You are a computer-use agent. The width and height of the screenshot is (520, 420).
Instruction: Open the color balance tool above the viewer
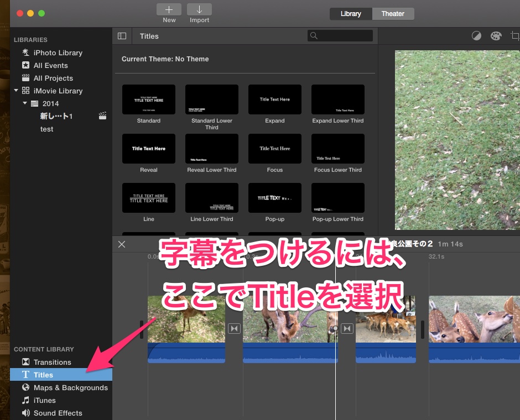pos(476,35)
